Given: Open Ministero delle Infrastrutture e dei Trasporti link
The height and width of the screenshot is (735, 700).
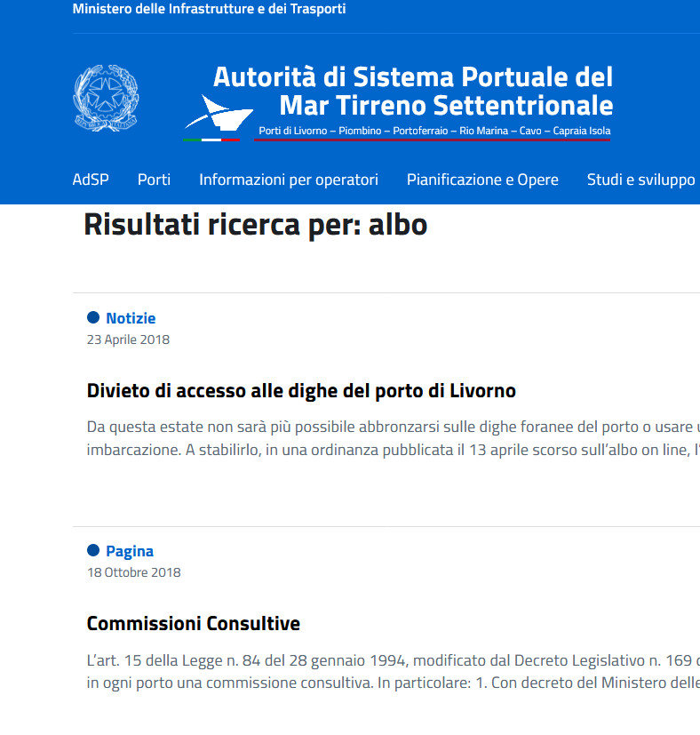Looking at the screenshot, I should [210, 9].
